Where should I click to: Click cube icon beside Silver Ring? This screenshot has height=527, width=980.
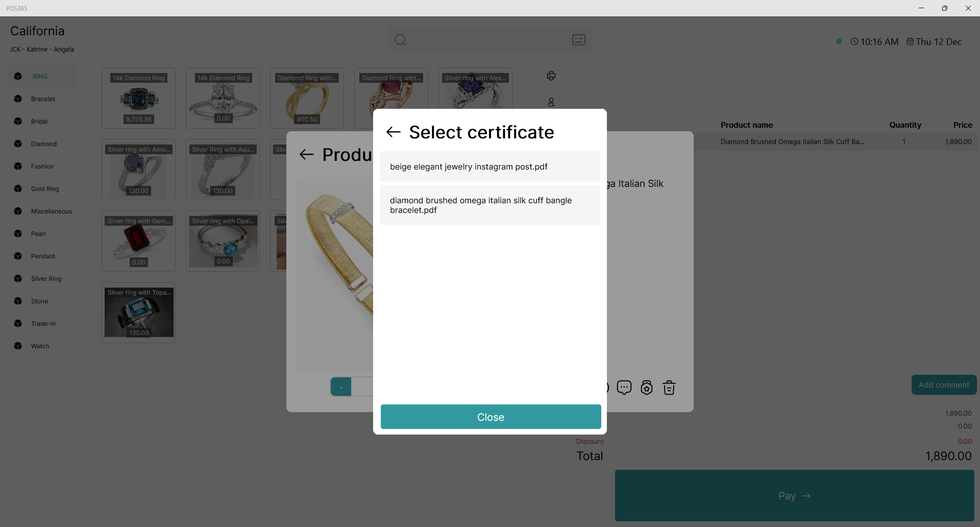18,279
